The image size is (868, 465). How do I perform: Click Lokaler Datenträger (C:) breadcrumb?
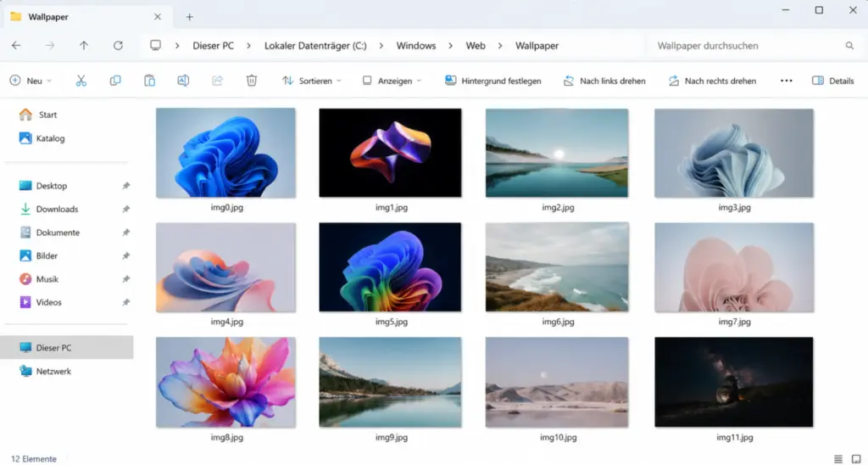pos(315,46)
